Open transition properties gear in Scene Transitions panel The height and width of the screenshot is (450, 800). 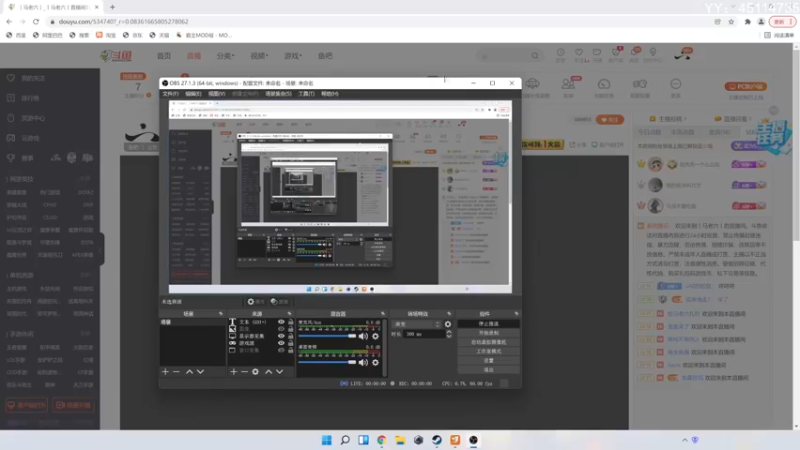448,324
